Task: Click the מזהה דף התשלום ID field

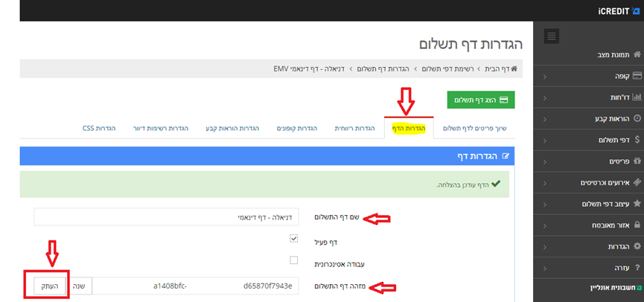Action: tap(196, 286)
